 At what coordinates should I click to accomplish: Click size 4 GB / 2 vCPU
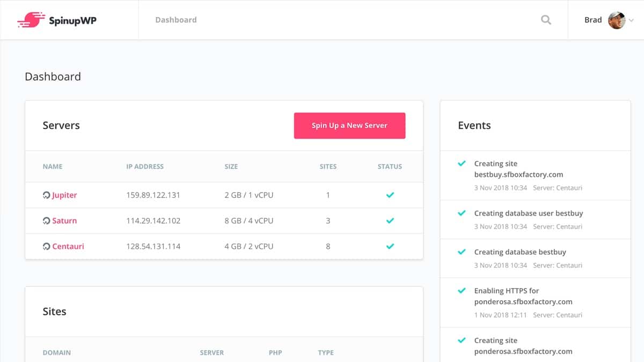click(x=249, y=247)
